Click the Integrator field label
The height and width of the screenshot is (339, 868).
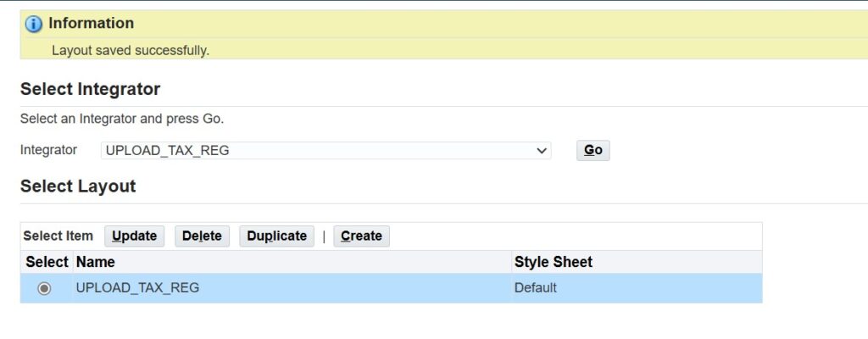pyautogui.click(x=48, y=150)
